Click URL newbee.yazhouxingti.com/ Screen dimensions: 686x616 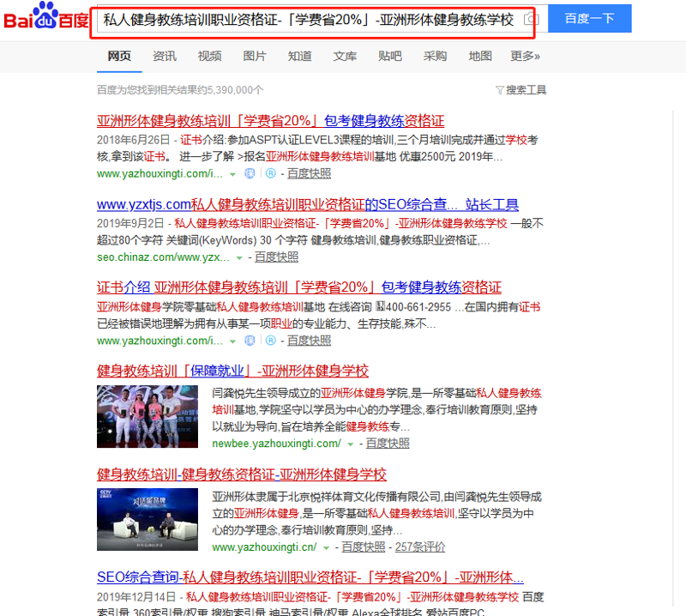pyautogui.click(x=276, y=443)
